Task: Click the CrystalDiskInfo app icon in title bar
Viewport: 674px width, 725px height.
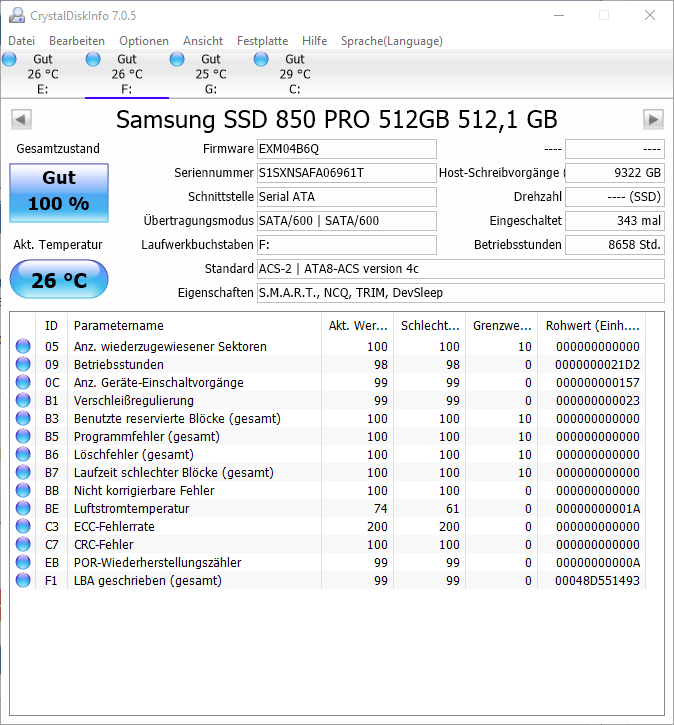Action: (x=17, y=15)
